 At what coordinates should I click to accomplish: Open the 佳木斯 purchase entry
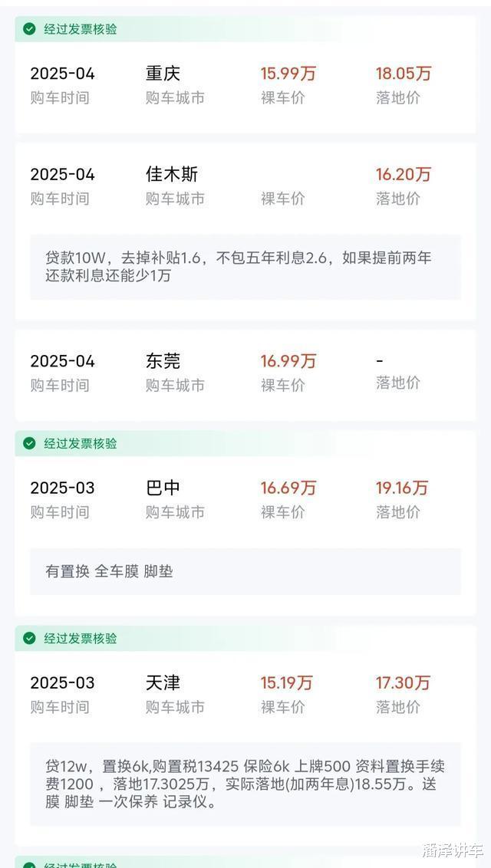(x=172, y=174)
